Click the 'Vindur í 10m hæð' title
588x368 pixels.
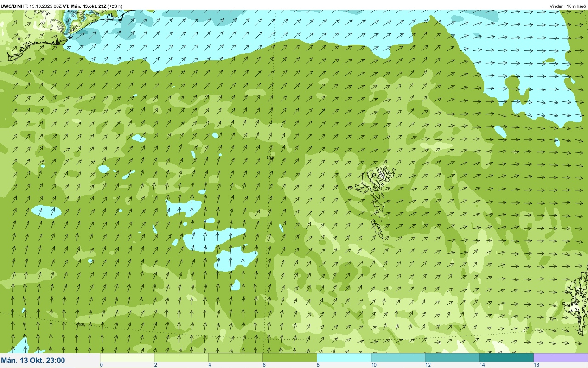click(x=568, y=6)
